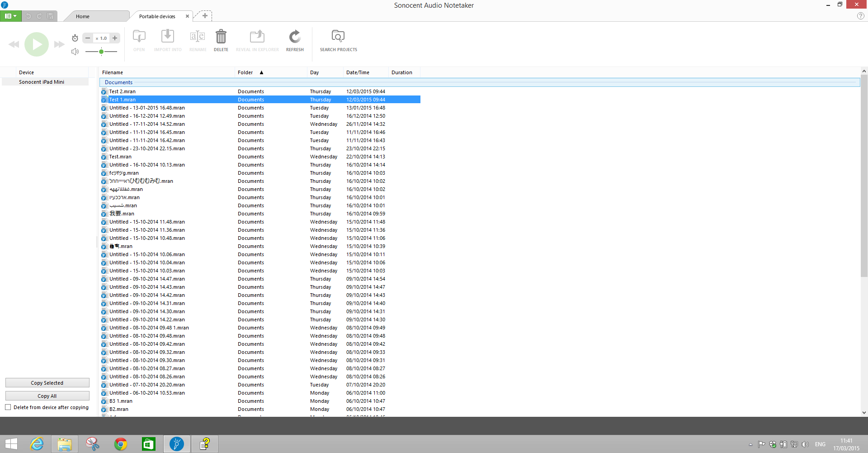
Task: Sort by the Date/Time column header
Action: [365, 72]
